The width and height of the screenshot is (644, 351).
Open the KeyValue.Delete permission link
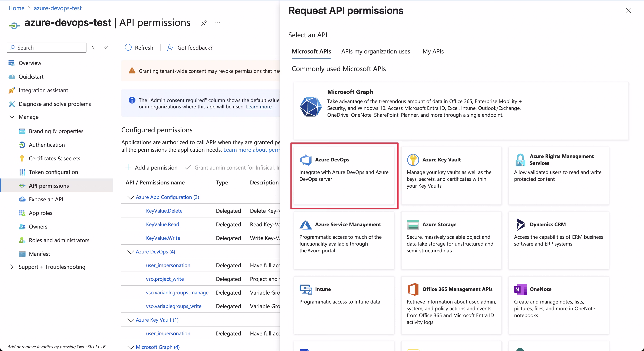pyautogui.click(x=164, y=211)
